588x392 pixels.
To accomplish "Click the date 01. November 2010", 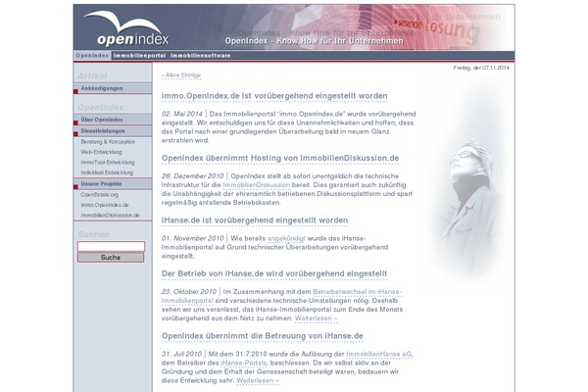I will pyautogui.click(x=192, y=238).
